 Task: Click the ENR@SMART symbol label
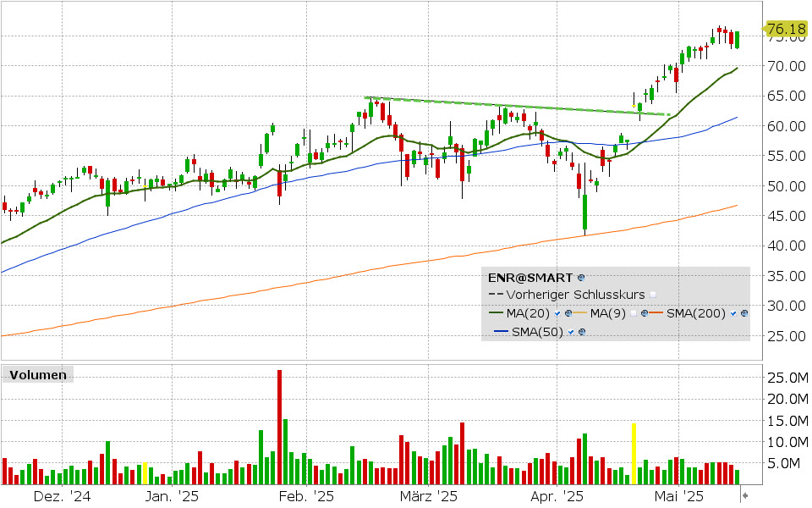click(x=530, y=278)
